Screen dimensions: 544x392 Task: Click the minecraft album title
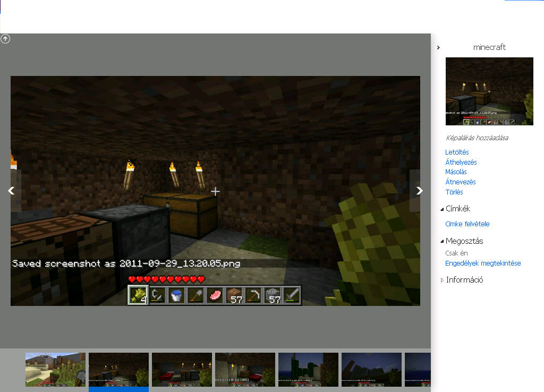[489, 47]
